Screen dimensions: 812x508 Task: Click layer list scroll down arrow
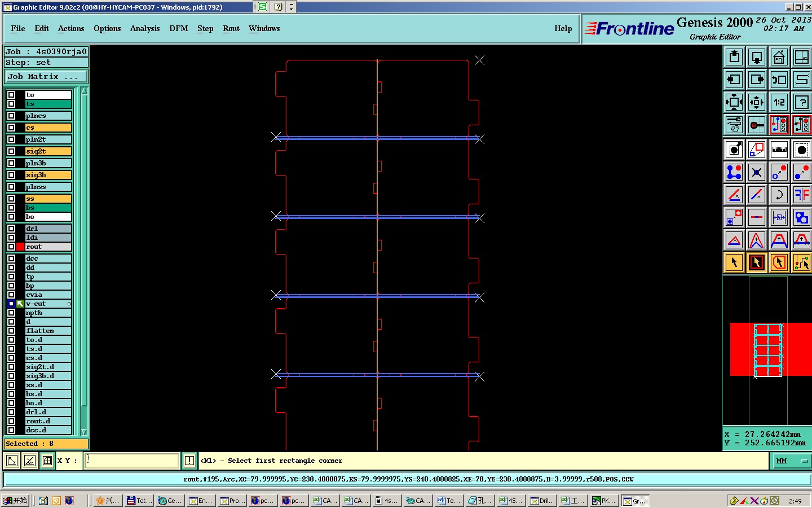click(x=85, y=432)
